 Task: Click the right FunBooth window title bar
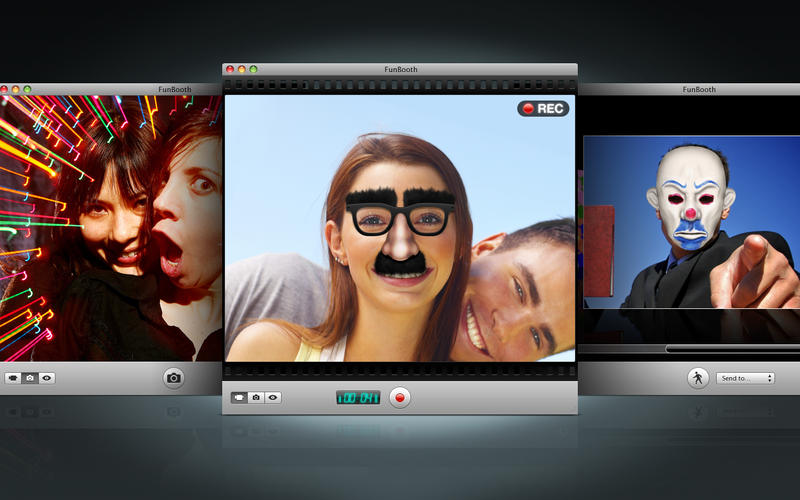(x=698, y=89)
